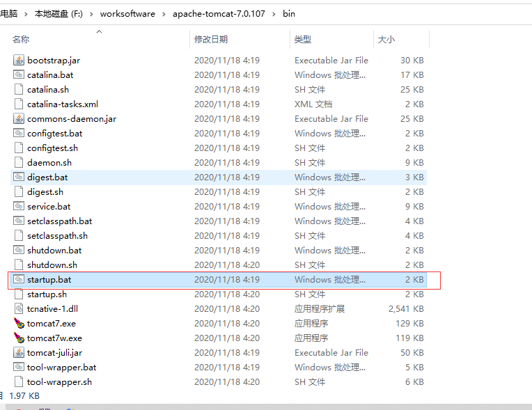Select file name daemon.sh
Viewport: 532px width, 410px height.
tap(49, 163)
